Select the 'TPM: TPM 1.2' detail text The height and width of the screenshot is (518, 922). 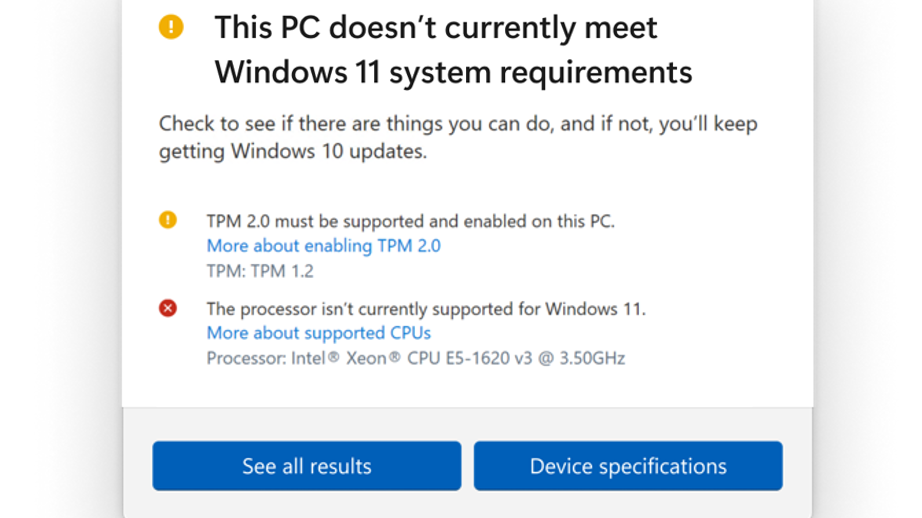click(260, 271)
